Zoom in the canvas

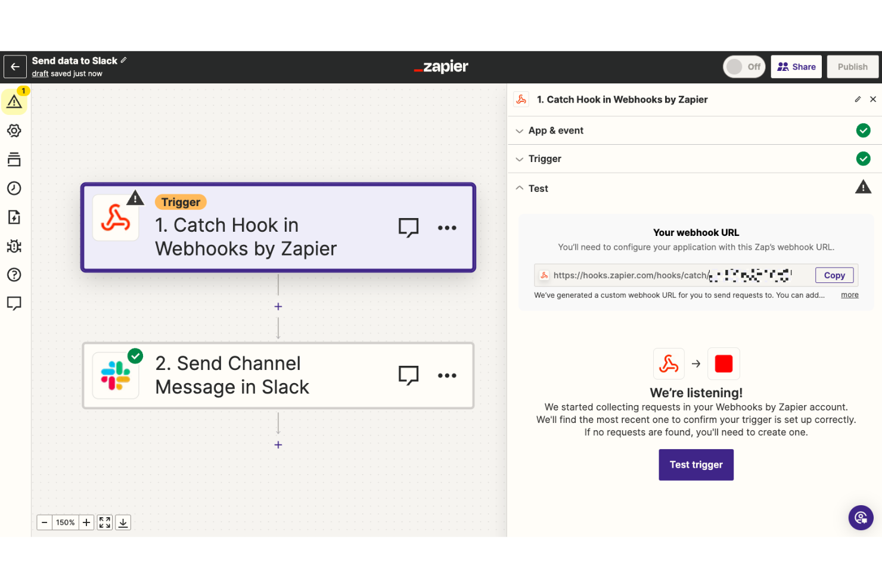tap(86, 522)
